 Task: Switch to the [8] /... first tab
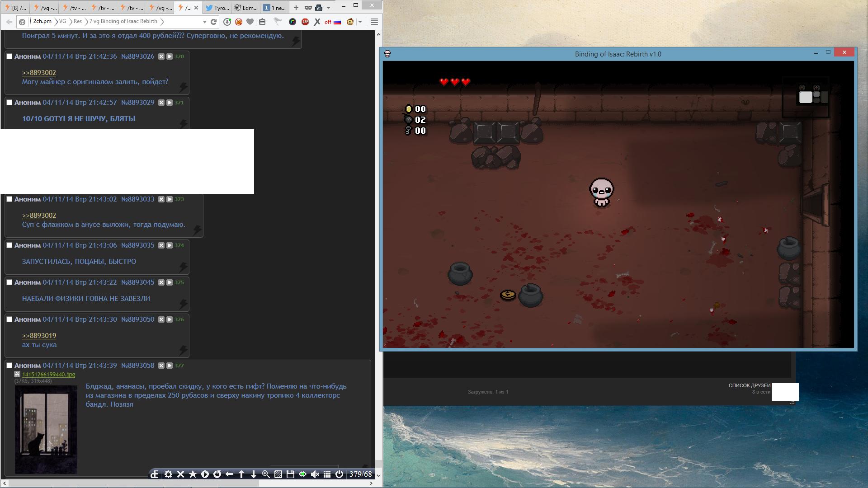15,8
